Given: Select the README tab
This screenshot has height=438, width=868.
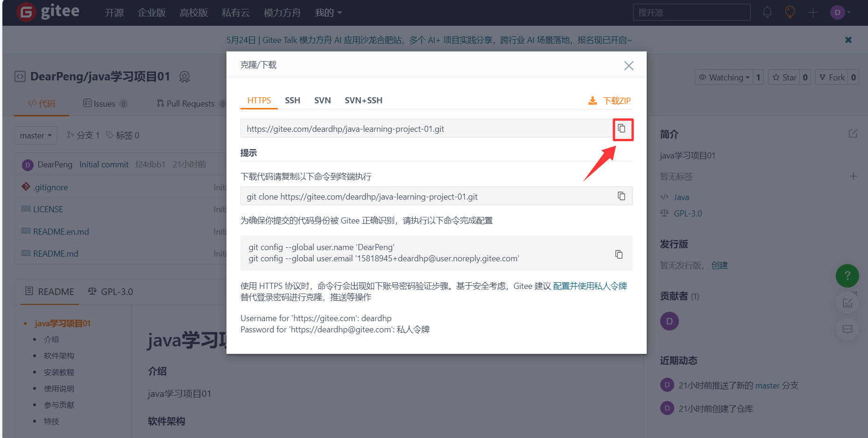Looking at the screenshot, I should [49, 292].
